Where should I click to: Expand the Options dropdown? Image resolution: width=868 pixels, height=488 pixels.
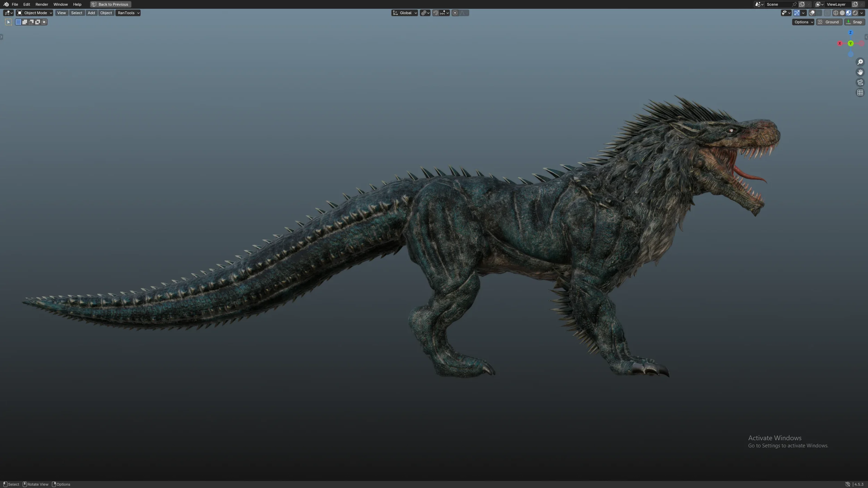(803, 22)
